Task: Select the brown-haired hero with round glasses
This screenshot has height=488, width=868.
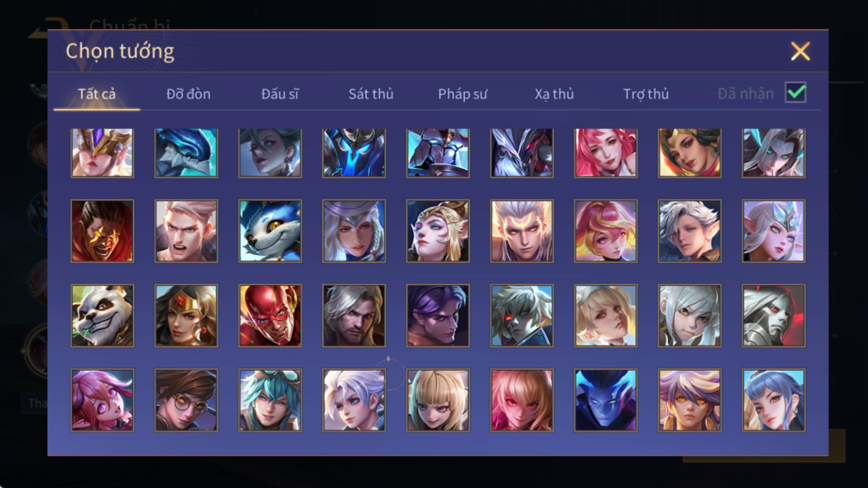Action: 186,400
